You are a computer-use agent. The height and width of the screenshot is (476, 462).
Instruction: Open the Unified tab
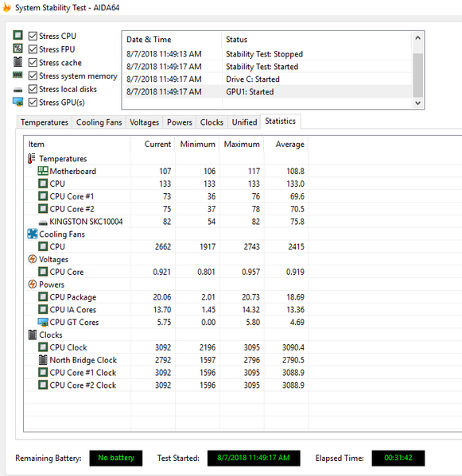point(244,122)
